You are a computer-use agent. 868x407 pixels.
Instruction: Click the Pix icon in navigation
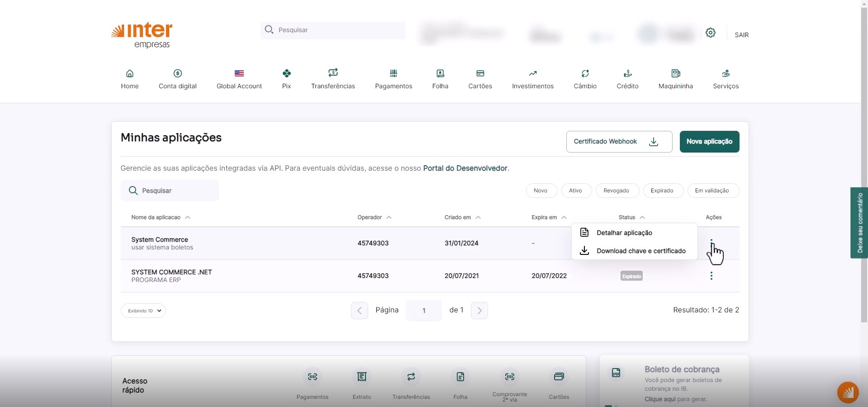point(286,73)
